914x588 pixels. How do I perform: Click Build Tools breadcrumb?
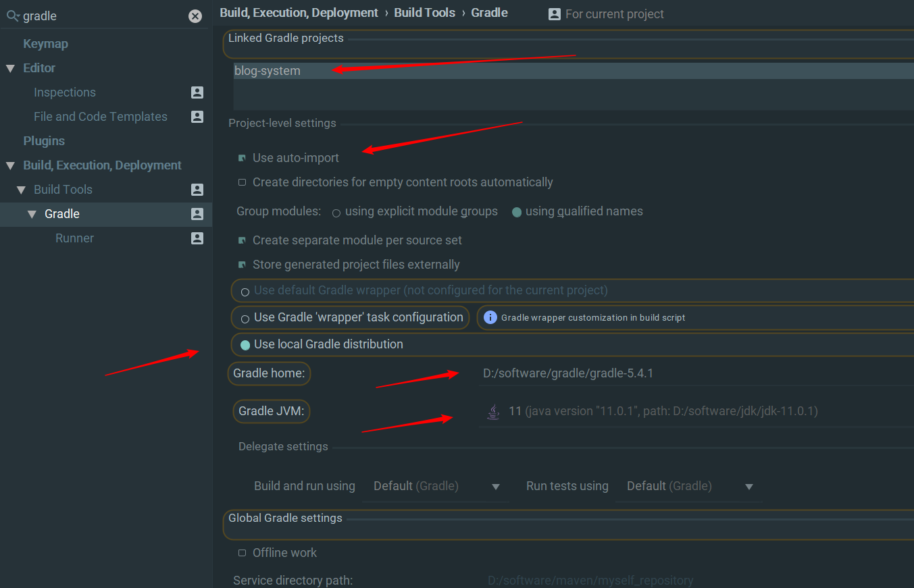click(425, 13)
